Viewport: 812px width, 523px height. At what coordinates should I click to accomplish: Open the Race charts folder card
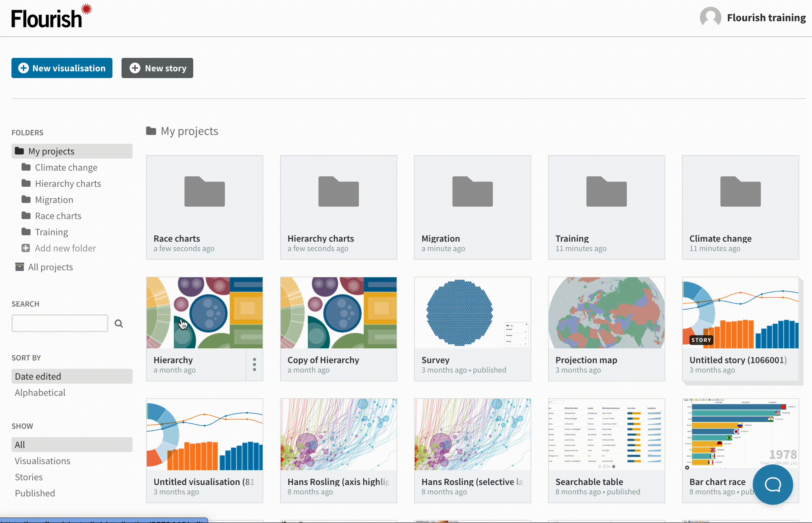coord(204,208)
